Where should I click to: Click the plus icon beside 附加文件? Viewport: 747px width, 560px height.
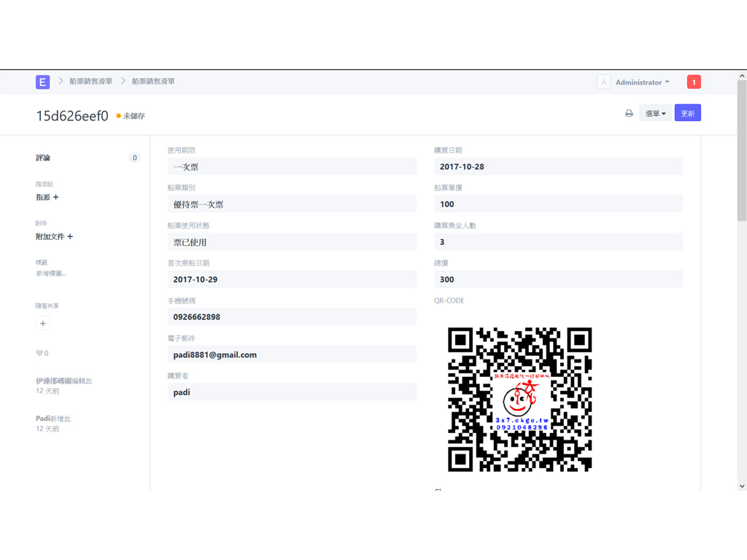click(x=70, y=237)
